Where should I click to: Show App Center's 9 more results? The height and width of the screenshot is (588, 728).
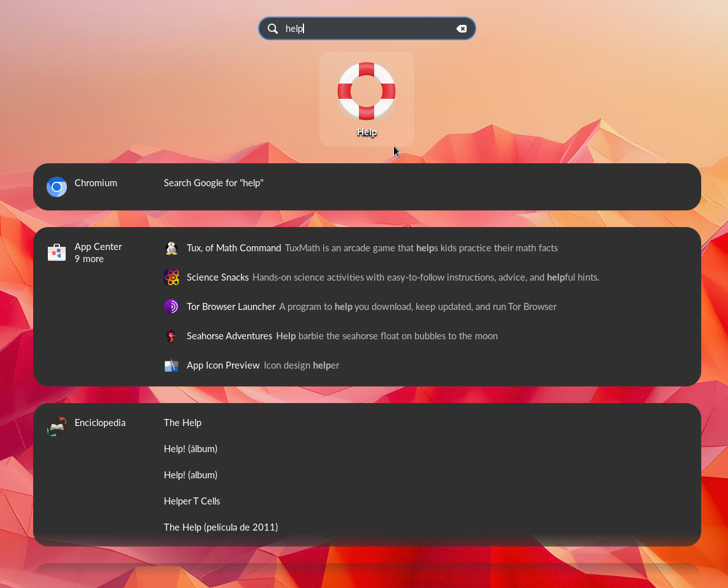coord(89,259)
